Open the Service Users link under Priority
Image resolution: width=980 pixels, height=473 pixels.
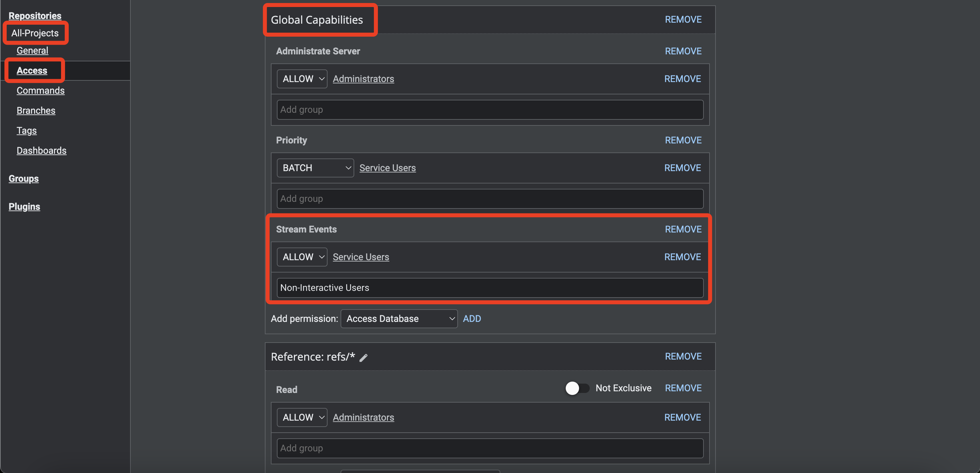click(387, 168)
